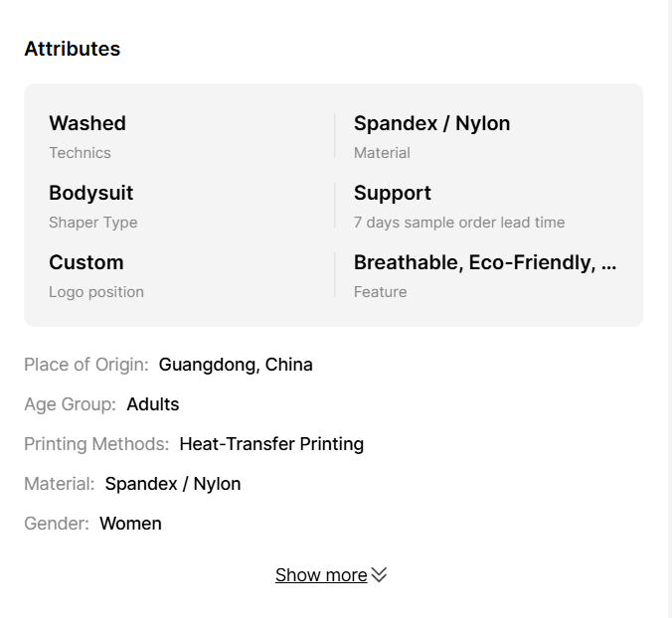Click the Feature label
672x618 pixels.
coord(380,292)
